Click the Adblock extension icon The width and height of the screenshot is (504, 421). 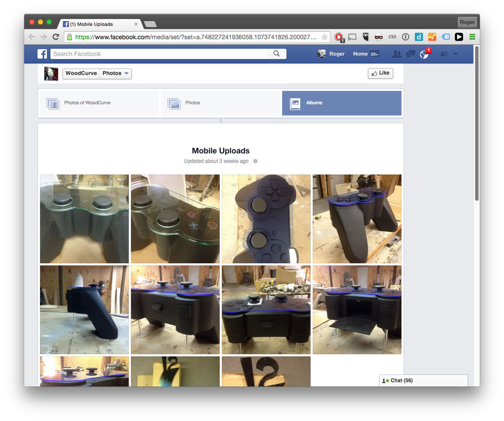click(x=339, y=37)
